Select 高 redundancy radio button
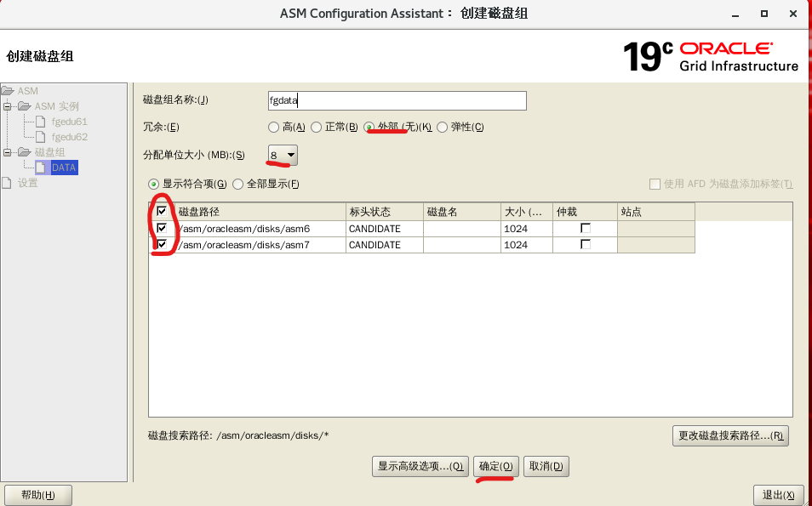The height and width of the screenshot is (506, 812). pyautogui.click(x=273, y=128)
